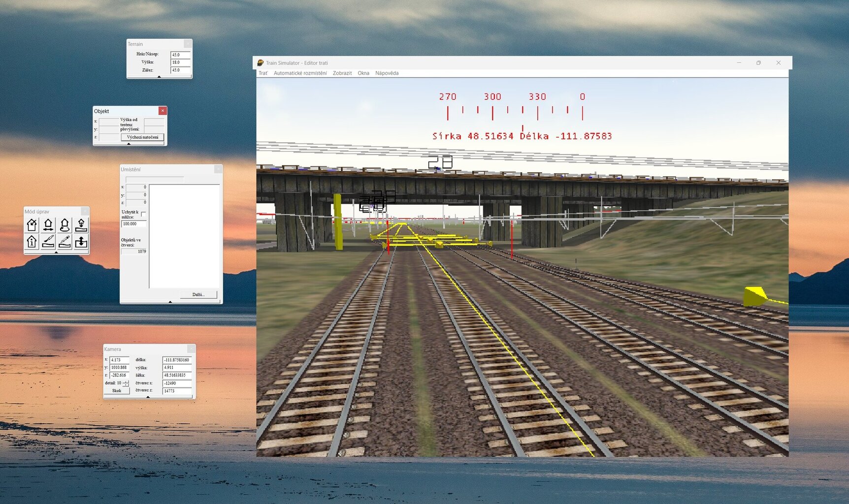Collapse the Terrain panel via bottom arrow

pyautogui.click(x=159, y=77)
